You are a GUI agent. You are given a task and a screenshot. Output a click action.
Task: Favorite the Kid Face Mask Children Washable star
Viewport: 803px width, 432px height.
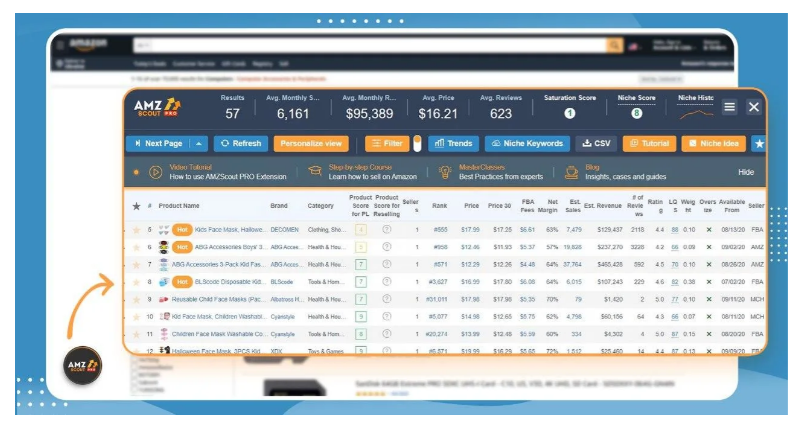point(136,317)
